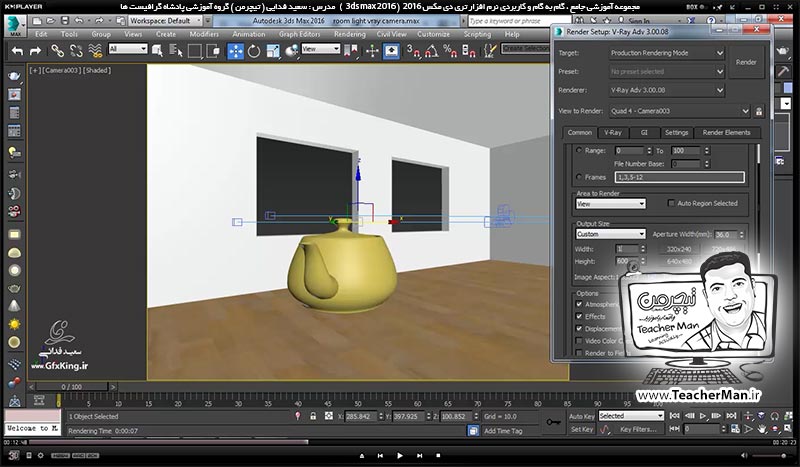Click the Frames input field showing 1,3,5-12
This screenshot has width=800, height=467.
679,177
